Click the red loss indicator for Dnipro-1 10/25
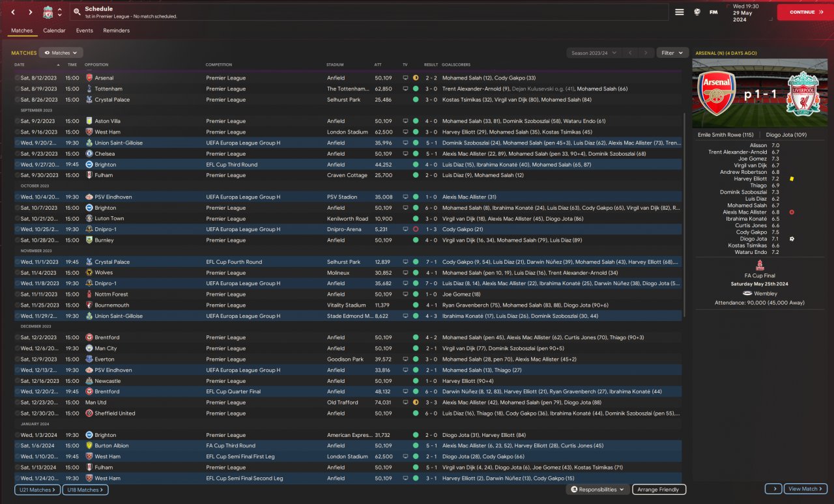This screenshot has height=504, width=834. [416, 229]
